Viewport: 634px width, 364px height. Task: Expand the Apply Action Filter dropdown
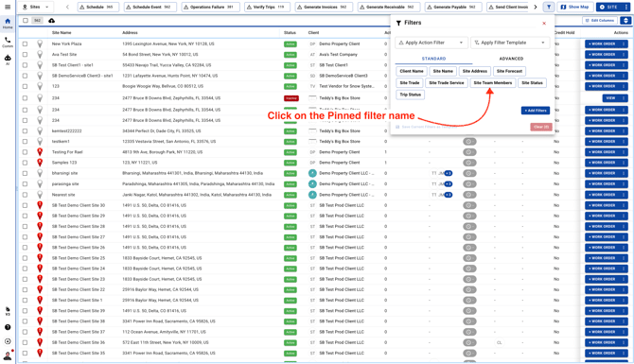pyautogui.click(x=431, y=43)
